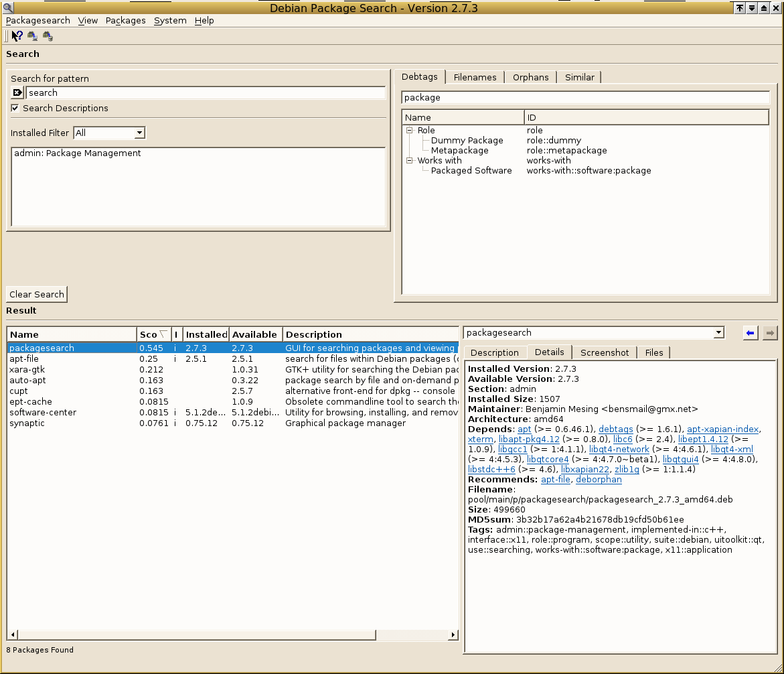Select the packagesearch result row
The image size is (784, 674).
click(x=233, y=348)
